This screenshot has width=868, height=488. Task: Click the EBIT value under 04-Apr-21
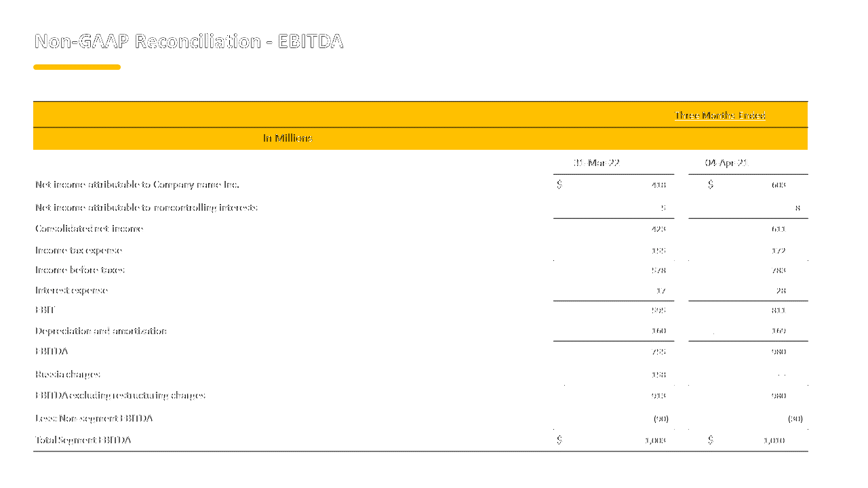tap(778, 310)
